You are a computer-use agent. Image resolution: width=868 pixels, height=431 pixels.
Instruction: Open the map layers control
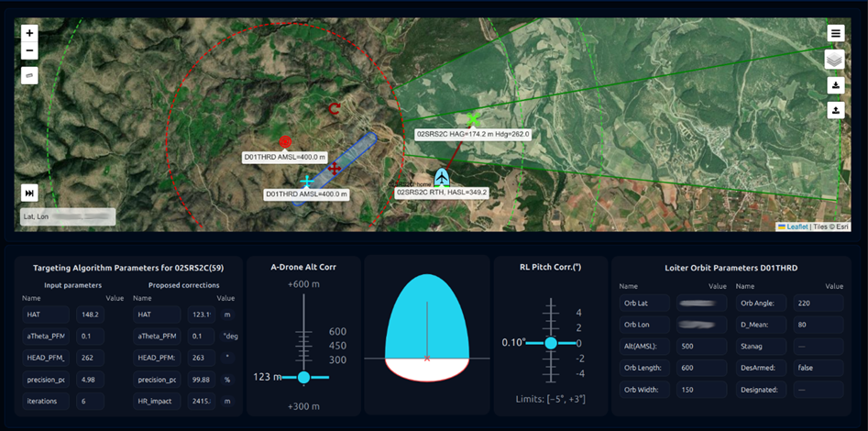pyautogui.click(x=835, y=60)
